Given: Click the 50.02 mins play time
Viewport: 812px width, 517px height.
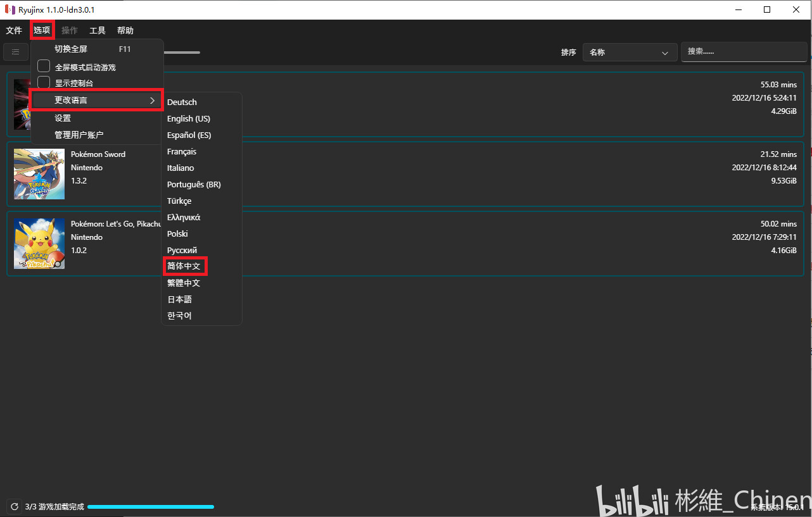Looking at the screenshot, I should click(778, 223).
